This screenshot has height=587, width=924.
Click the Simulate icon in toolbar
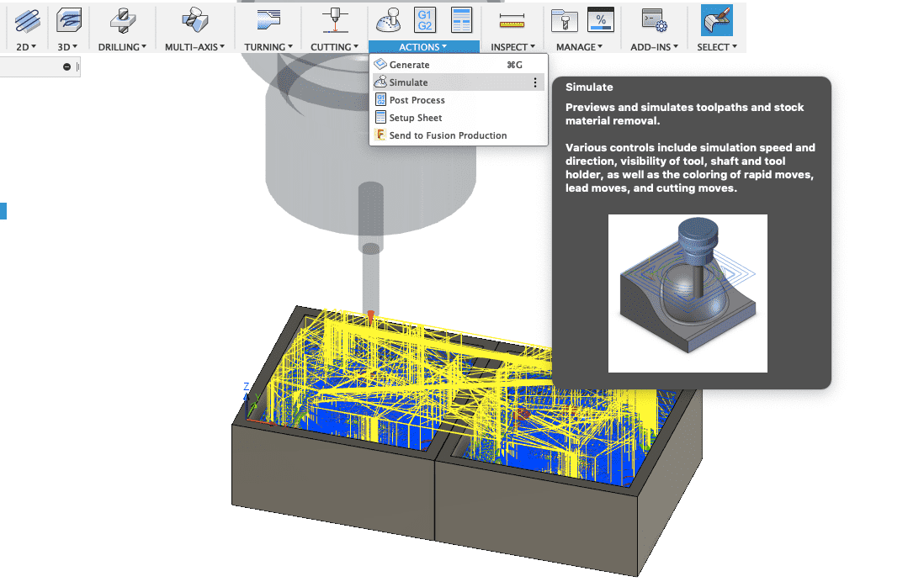pyautogui.click(x=388, y=21)
